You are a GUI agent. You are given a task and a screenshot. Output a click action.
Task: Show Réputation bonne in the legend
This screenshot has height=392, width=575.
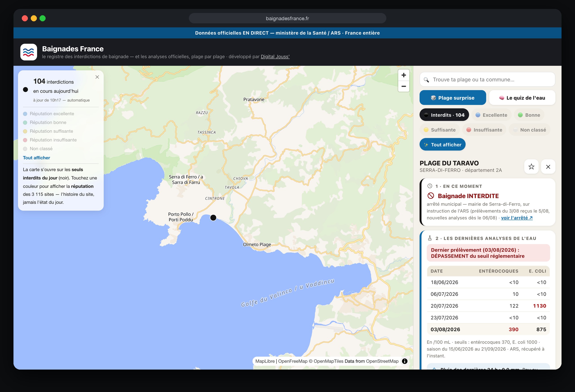pyautogui.click(x=44, y=122)
